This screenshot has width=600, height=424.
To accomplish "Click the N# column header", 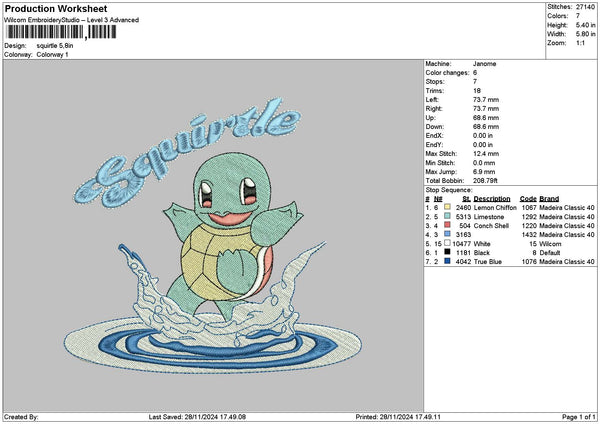I will pos(438,199).
